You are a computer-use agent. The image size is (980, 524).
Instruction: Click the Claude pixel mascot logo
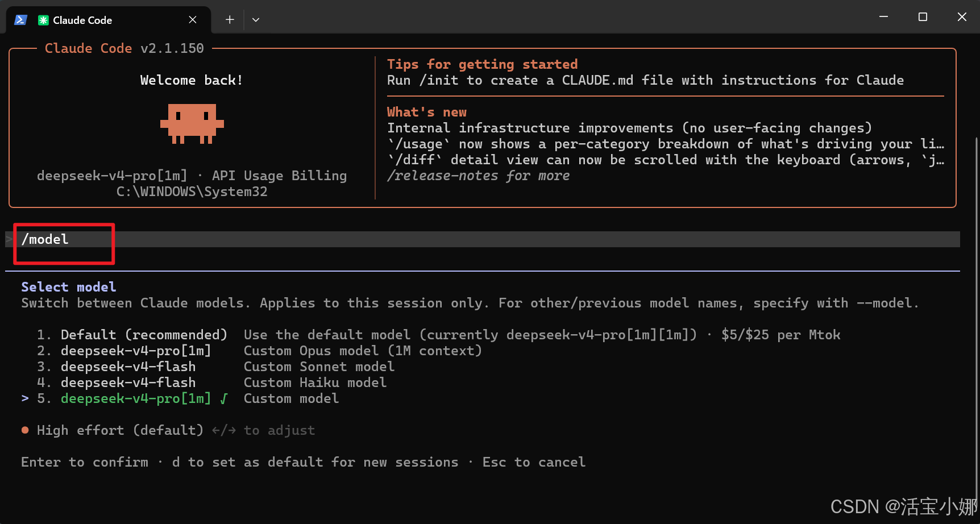(192, 123)
